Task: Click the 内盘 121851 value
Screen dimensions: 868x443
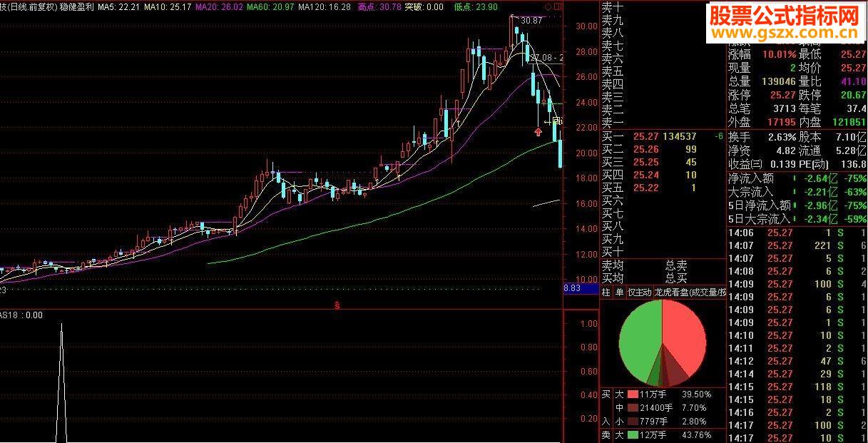Action: pos(849,123)
